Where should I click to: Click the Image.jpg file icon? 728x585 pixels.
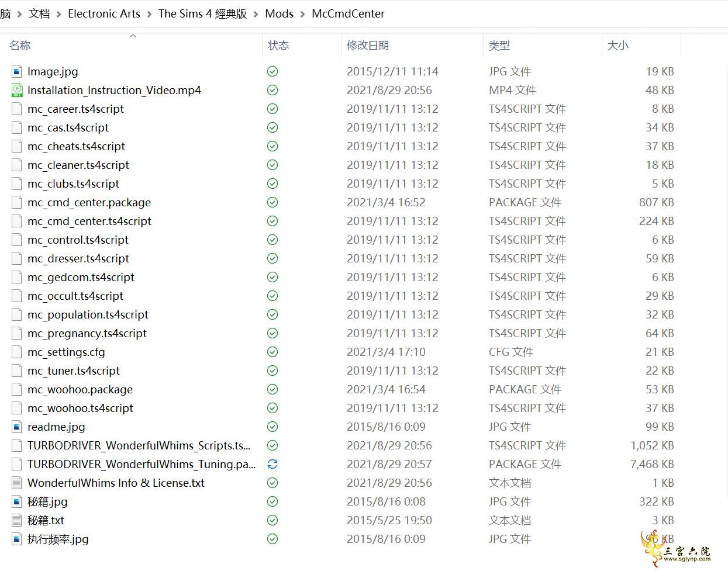tap(16, 71)
